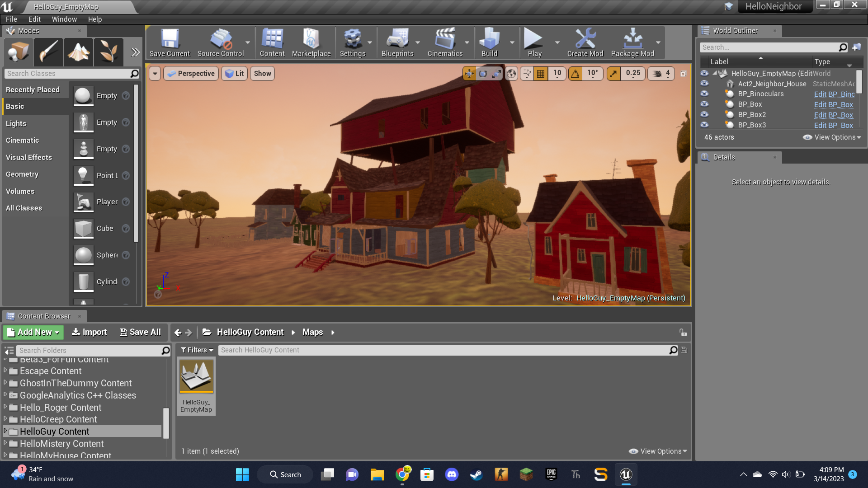Open grid snap value 10
868x488 pixels.
557,74
